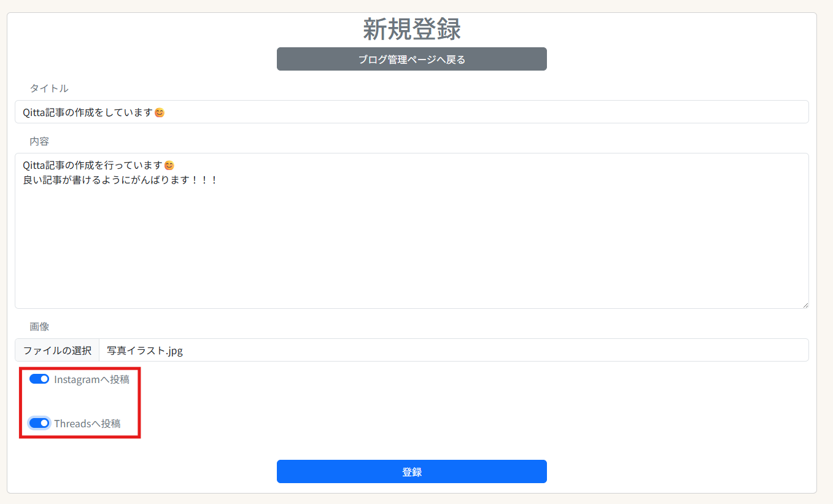Open the ファイルの選択 file chooser

pyautogui.click(x=57, y=351)
